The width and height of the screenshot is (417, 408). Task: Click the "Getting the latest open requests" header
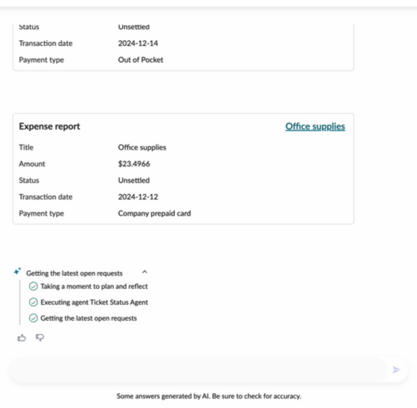point(74,273)
